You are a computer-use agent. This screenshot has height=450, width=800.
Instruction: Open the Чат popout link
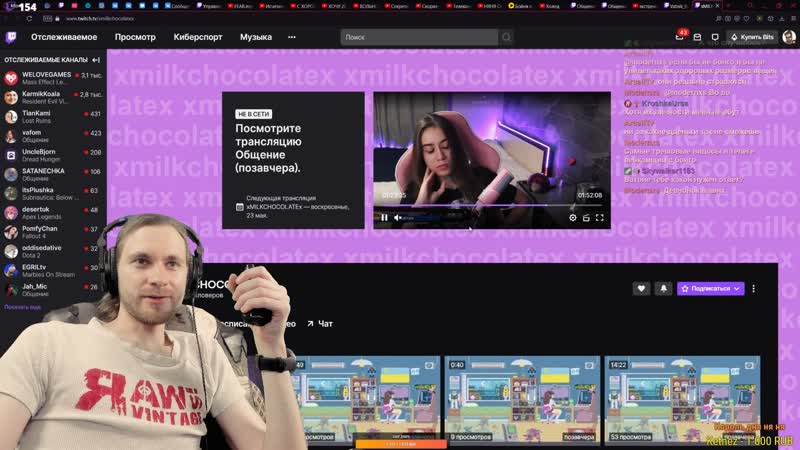tap(320, 323)
